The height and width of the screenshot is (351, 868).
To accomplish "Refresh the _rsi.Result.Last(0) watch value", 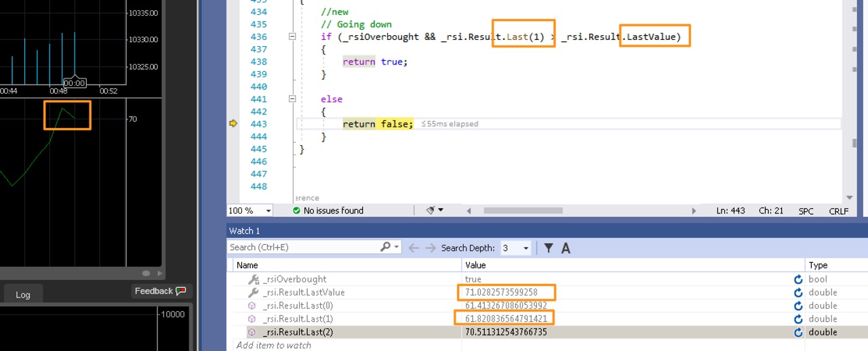I will pyautogui.click(x=798, y=306).
